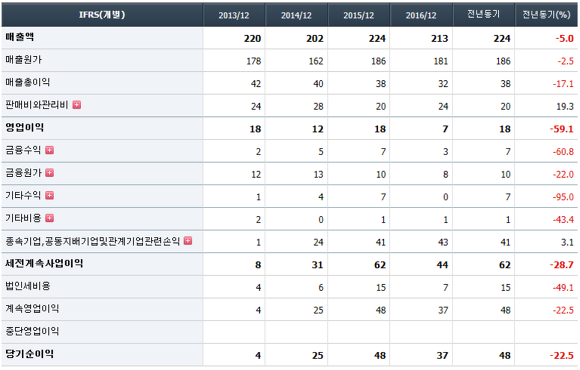Click the 2014/12 column header
Screen dimensions: 580x370
[x=296, y=15]
